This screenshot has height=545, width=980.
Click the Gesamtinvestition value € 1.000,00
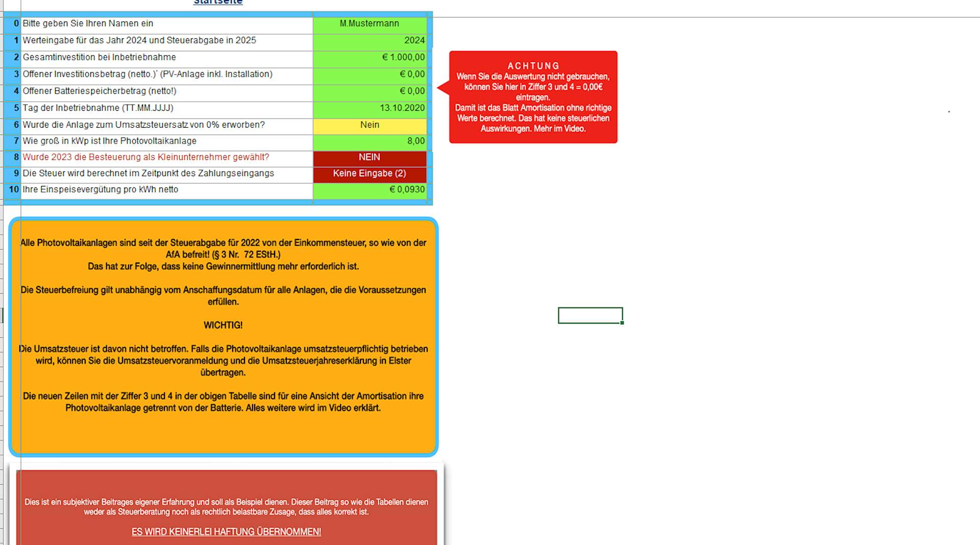coord(370,58)
